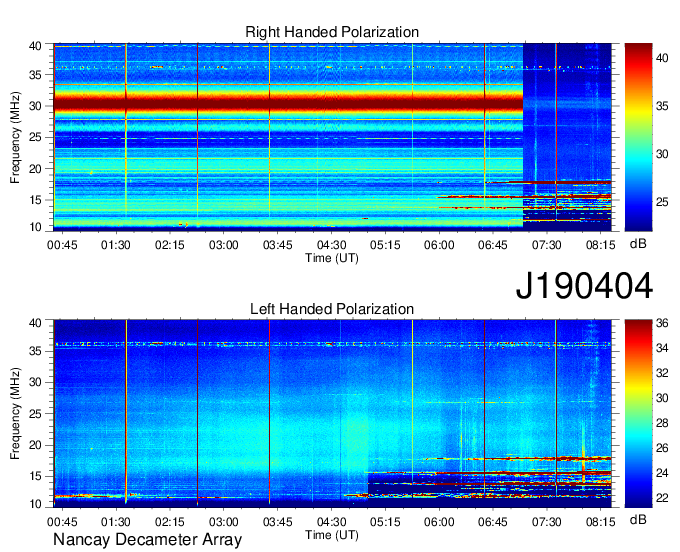Click 04:30 time tick on right-handed plot
Image resolution: width=680 pixels, height=552 pixels.
[331, 245]
